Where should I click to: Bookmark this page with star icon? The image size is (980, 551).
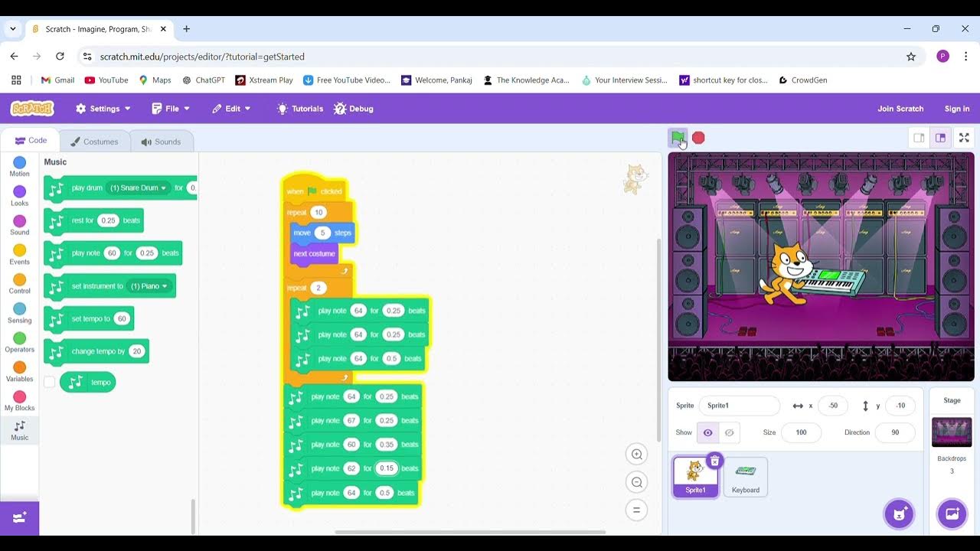pyautogui.click(x=911, y=57)
